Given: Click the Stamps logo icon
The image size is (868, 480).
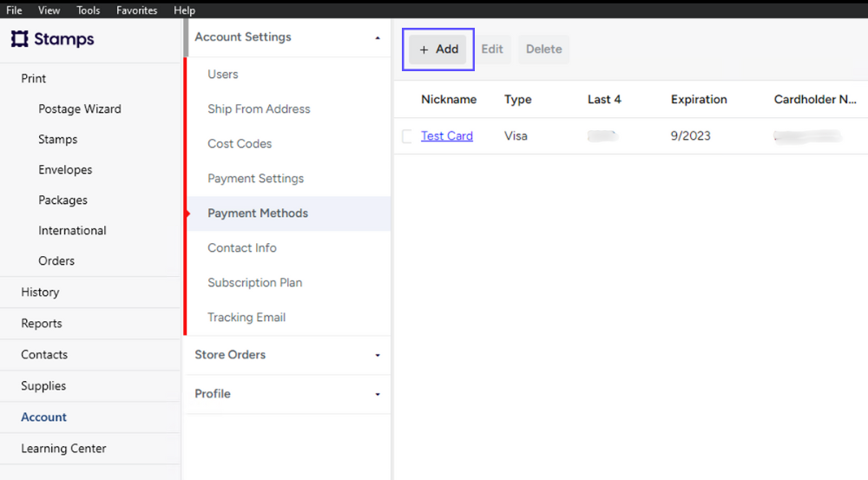Looking at the screenshot, I should [x=19, y=39].
